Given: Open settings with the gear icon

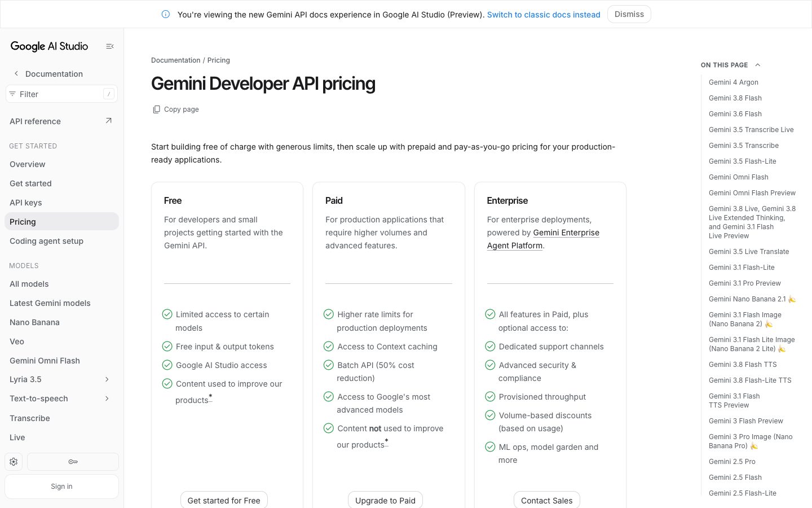Looking at the screenshot, I should pos(14,462).
